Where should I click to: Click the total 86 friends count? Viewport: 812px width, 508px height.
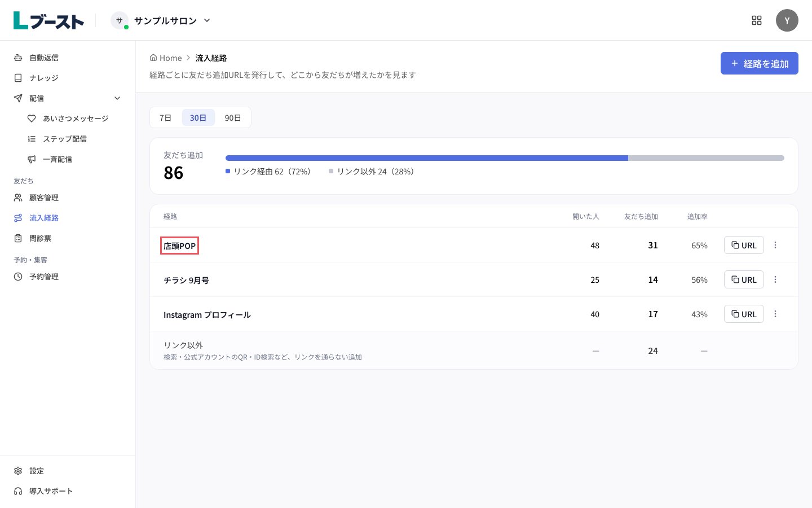[x=174, y=173]
